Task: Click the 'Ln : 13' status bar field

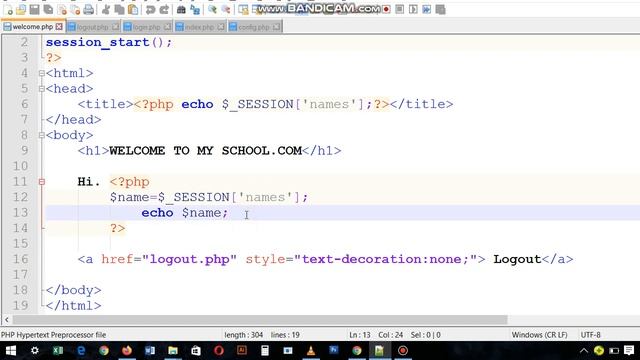Action: pos(360,335)
